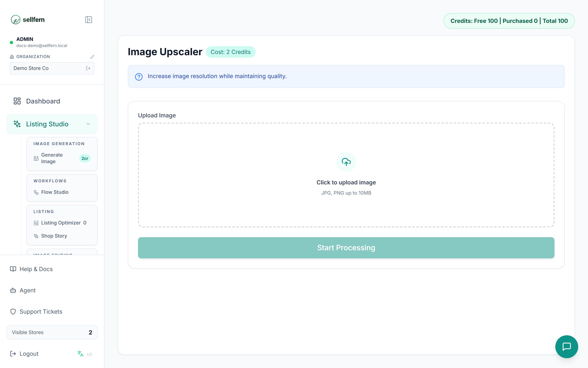This screenshot has height=368, width=588.
Task: Open the chat bubble widget
Action: [x=567, y=347]
